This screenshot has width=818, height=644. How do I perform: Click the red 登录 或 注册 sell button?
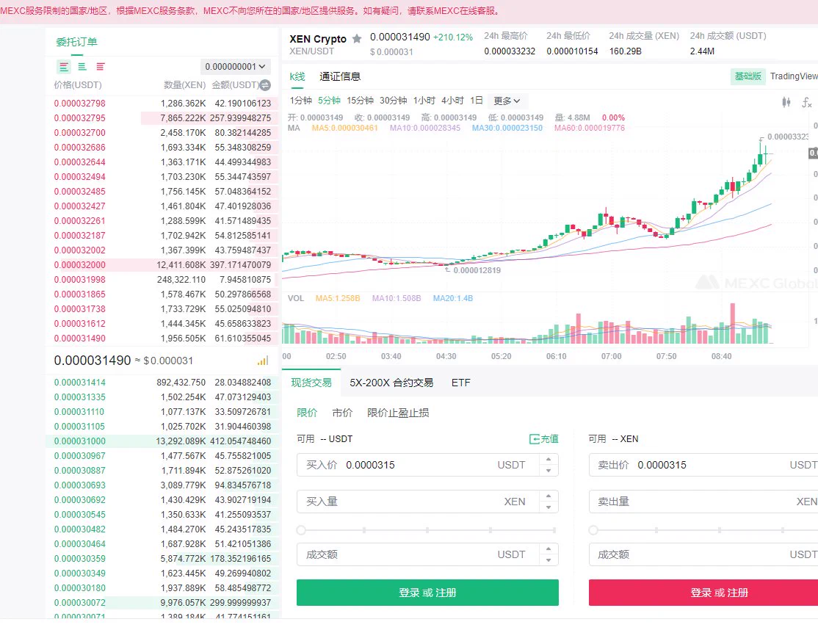(703, 593)
